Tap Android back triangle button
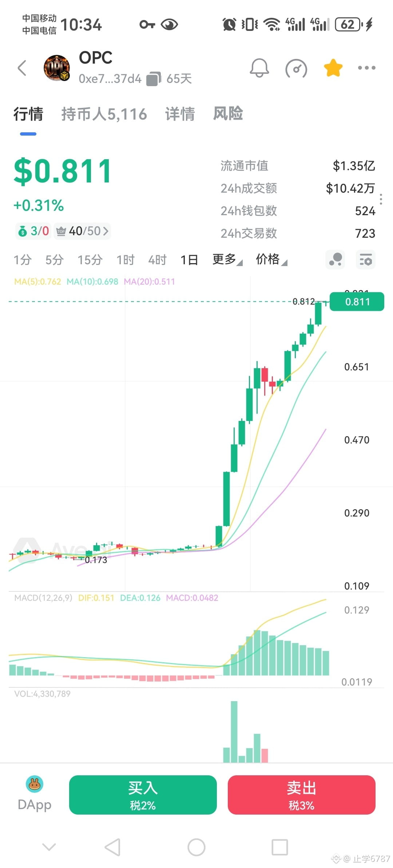 [x=112, y=847]
